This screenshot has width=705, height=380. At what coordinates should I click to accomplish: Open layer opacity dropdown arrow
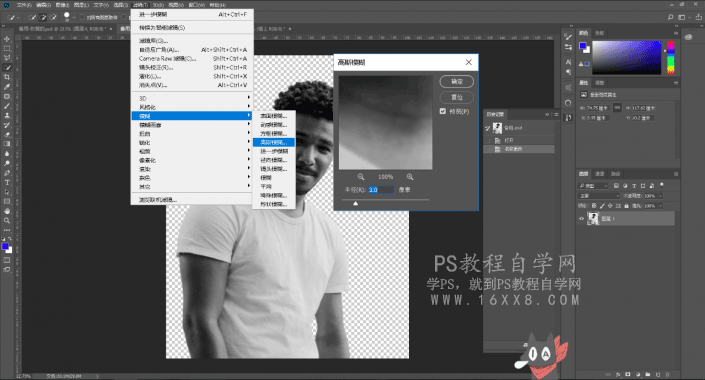[660, 196]
